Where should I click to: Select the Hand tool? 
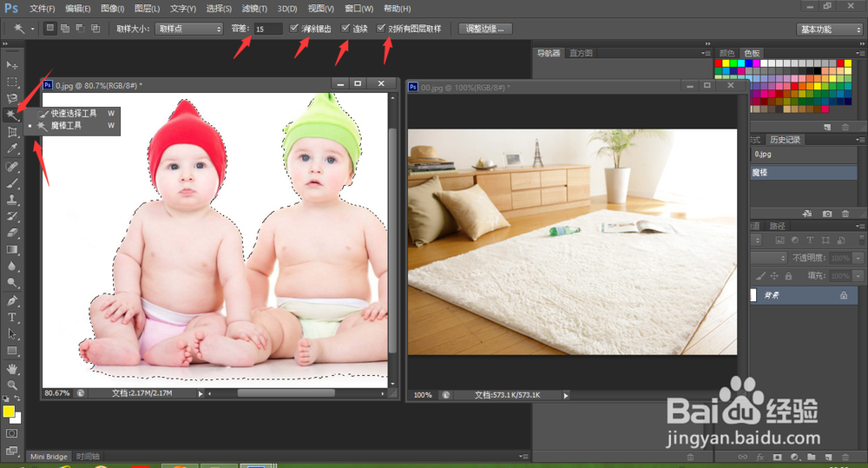11,369
